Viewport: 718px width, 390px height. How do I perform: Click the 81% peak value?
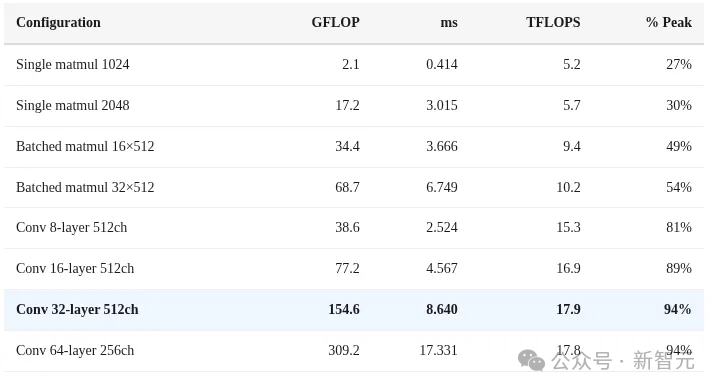[679, 228]
